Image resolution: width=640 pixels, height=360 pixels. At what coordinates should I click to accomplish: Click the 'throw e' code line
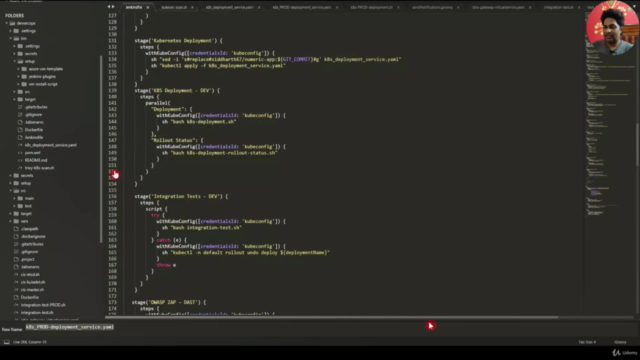pyautogui.click(x=166, y=265)
